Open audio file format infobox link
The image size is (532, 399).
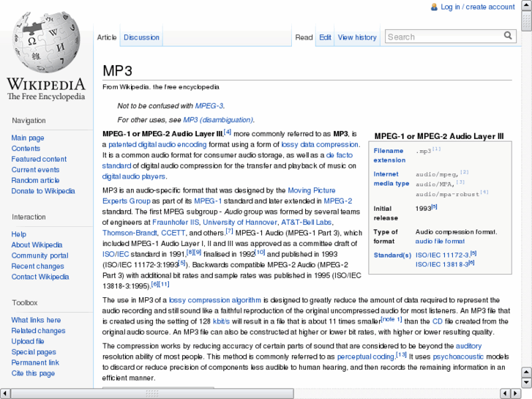click(440, 241)
